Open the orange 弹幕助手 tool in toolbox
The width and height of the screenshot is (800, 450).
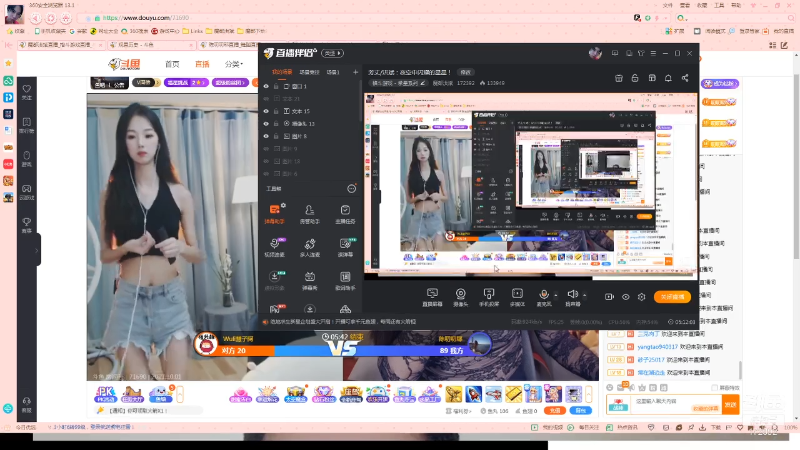point(274,213)
